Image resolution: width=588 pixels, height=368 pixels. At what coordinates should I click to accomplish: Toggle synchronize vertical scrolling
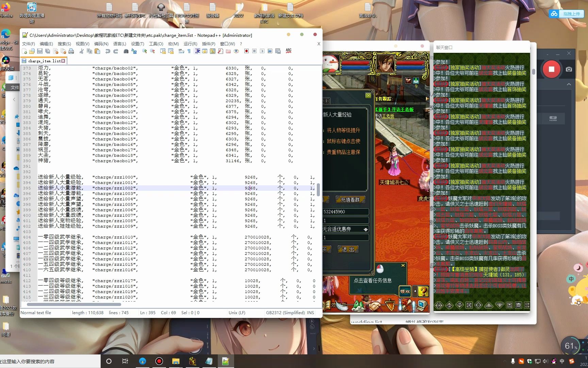pyautogui.click(x=163, y=51)
